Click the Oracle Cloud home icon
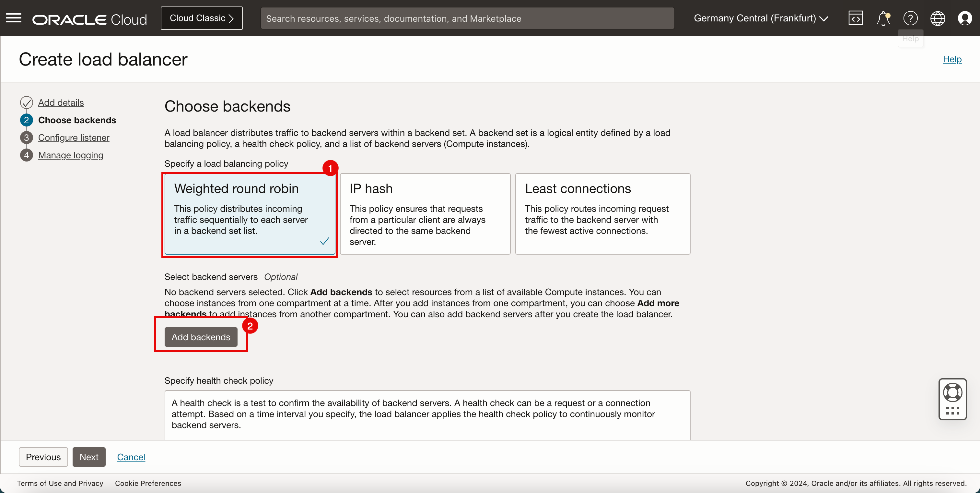 coord(90,18)
